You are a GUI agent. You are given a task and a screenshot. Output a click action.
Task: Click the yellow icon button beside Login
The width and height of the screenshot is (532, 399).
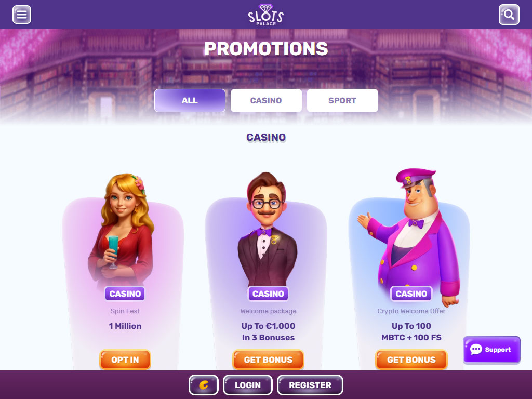tap(204, 385)
